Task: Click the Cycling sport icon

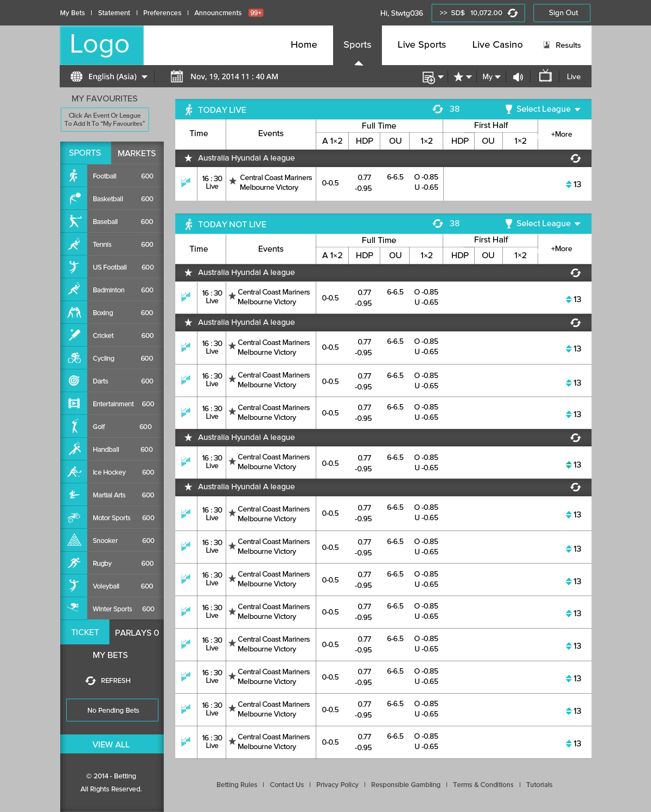Action: coord(74,358)
